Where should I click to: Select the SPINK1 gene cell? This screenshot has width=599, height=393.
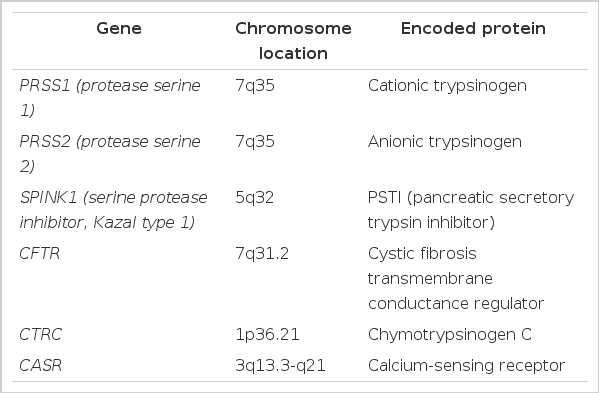(113, 210)
